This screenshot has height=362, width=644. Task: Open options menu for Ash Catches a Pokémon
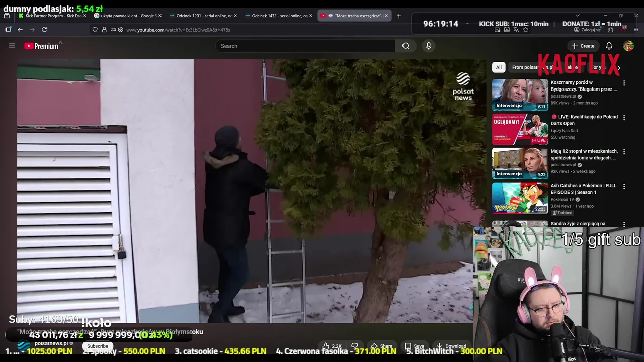pos(624,186)
